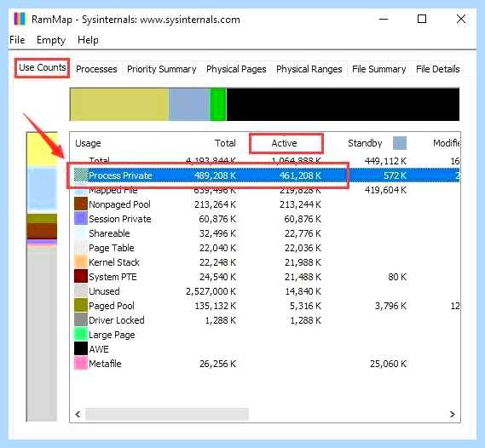This screenshot has width=485, height=448.
Task: Sort by the Total column header
Action: [x=225, y=143]
